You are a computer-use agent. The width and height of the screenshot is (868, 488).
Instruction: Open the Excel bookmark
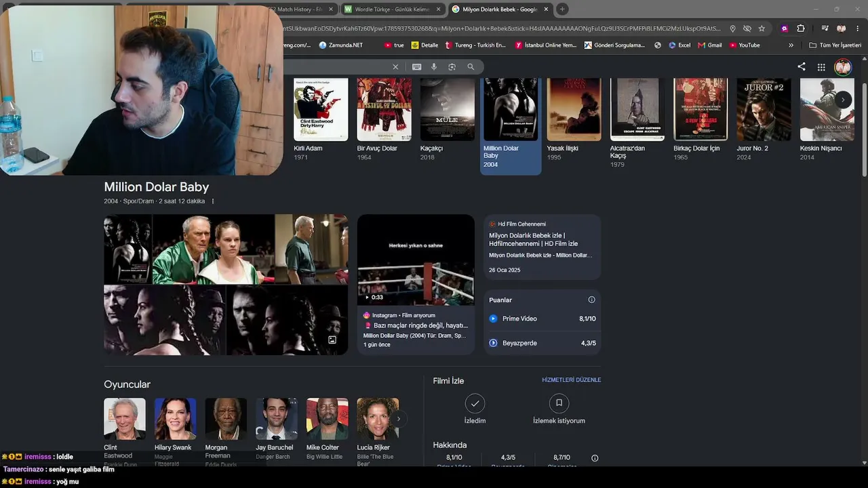coord(679,45)
